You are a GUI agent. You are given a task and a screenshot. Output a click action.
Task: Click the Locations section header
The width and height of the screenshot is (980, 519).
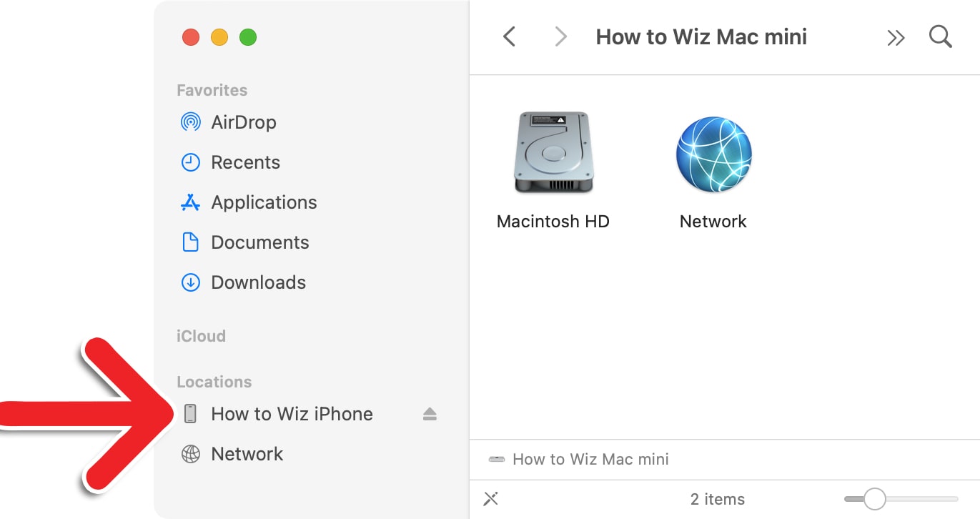point(214,382)
